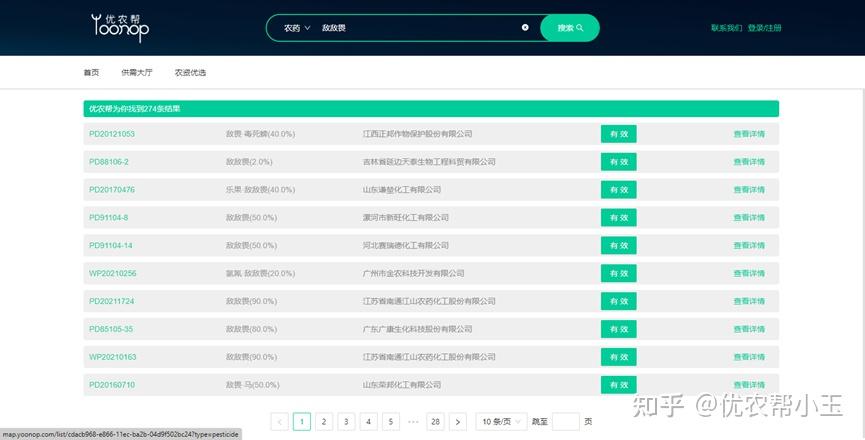View details for PD20160710 row
The image size is (865, 440).
pos(749,385)
